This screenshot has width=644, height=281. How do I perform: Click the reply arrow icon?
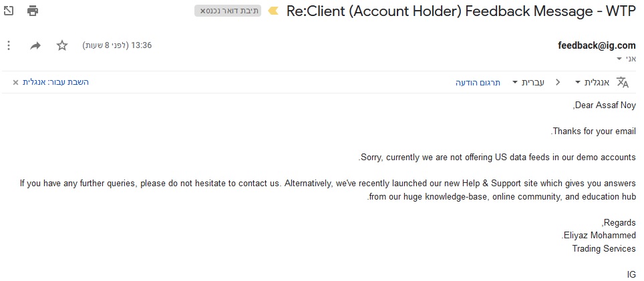35,45
